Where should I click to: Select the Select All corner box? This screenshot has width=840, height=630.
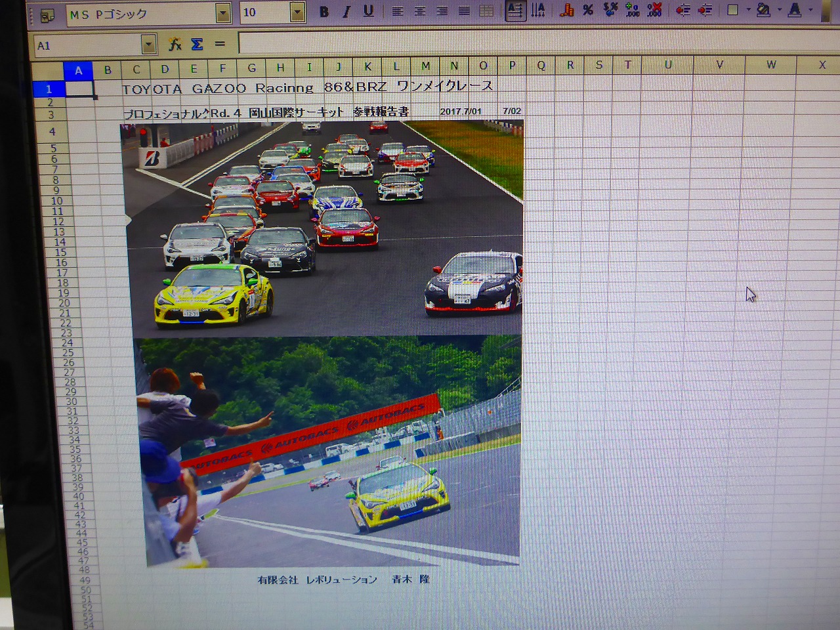[x=47, y=71]
